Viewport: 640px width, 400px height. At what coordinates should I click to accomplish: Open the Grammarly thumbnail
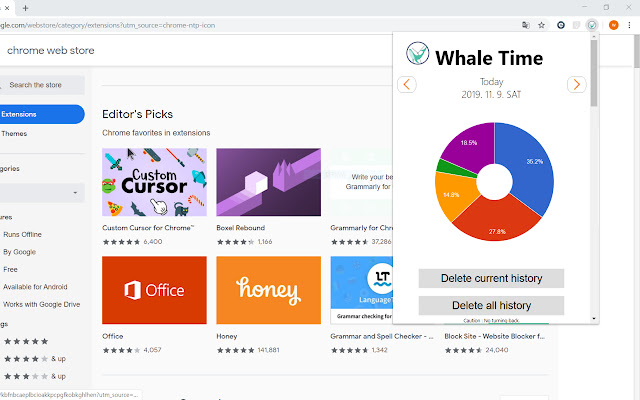point(362,182)
